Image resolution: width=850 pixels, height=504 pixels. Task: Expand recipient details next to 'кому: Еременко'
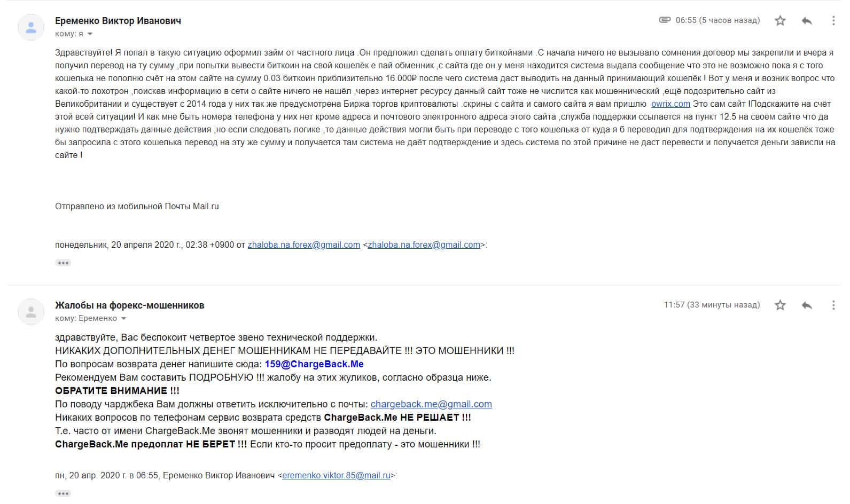click(x=124, y=319)
